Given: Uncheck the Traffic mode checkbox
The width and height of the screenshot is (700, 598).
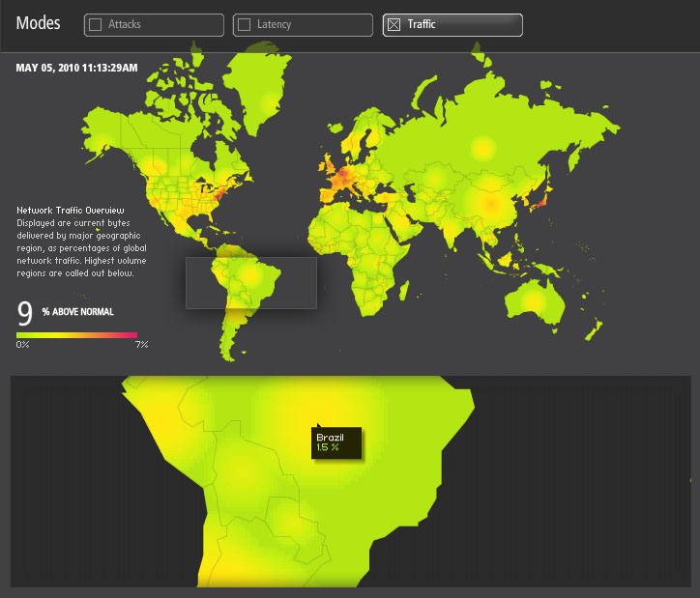Looking at the screenshot, I should (x=394, y=24).
